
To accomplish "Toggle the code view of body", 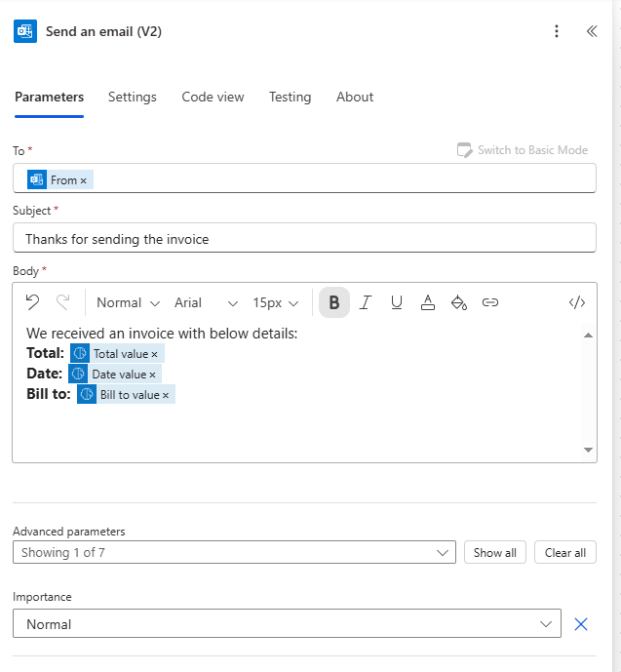I will (x=577, y=302).
